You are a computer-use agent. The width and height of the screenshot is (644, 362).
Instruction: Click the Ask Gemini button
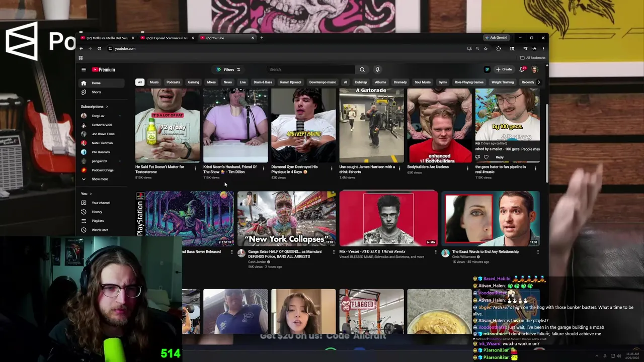496,38
